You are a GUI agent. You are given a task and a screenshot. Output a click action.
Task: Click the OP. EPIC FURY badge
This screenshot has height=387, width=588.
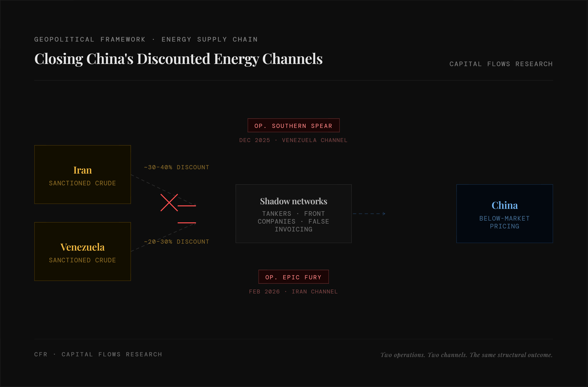[293, 277]
